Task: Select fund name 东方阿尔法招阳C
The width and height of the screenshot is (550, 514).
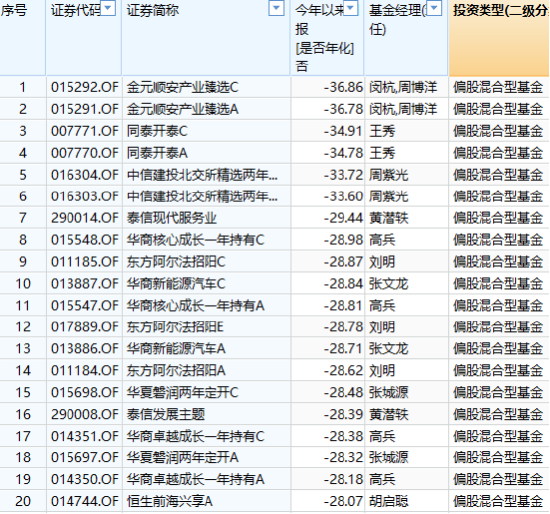Action: pyautogui.click(x=176, y=262)
